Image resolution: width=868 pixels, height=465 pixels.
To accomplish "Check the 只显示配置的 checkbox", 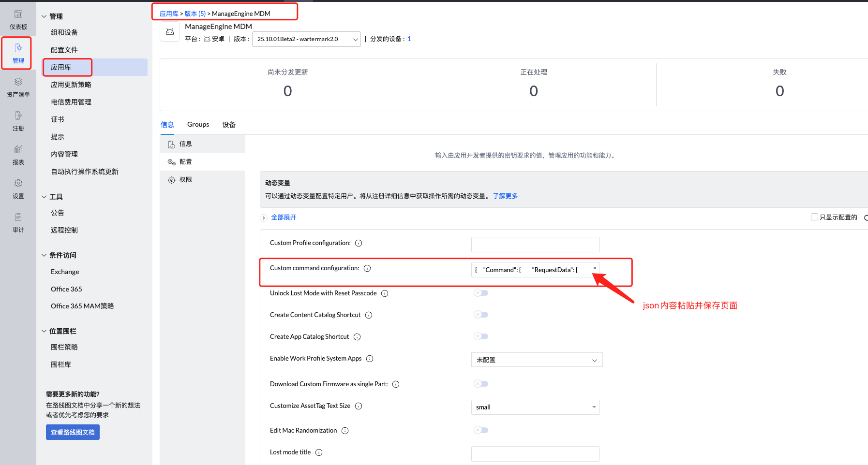I will coord(814,217).
